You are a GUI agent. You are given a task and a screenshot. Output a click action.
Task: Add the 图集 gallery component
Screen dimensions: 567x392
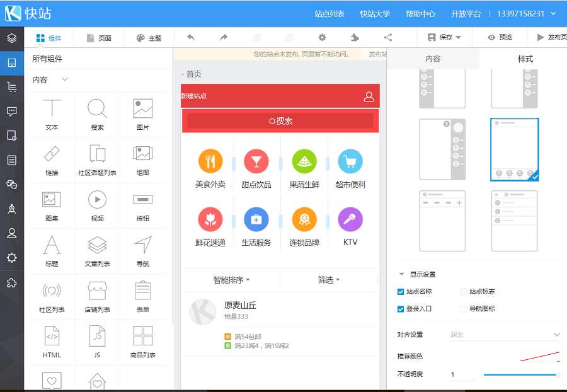52,205
